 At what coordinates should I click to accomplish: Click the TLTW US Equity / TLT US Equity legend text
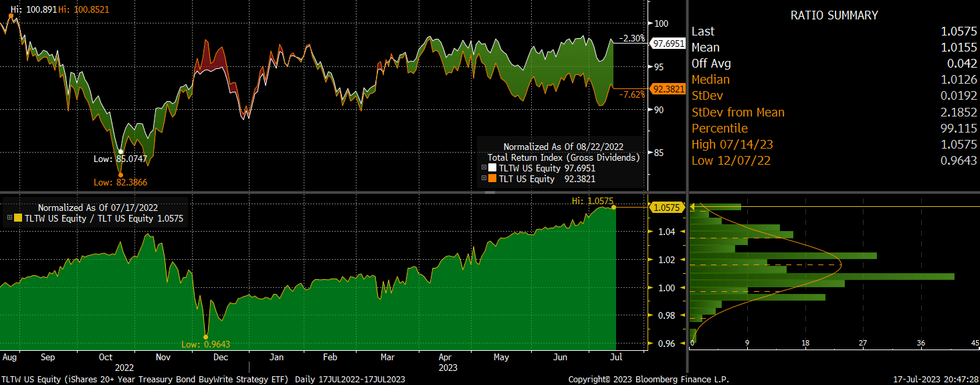104,218
